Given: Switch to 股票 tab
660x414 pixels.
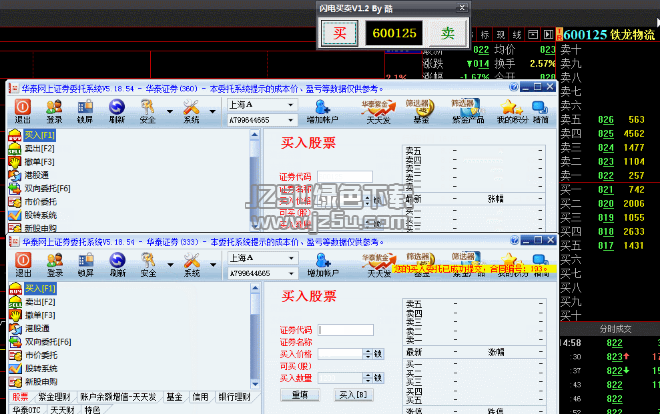Looking at the screenshot, I should pos(20,397).
